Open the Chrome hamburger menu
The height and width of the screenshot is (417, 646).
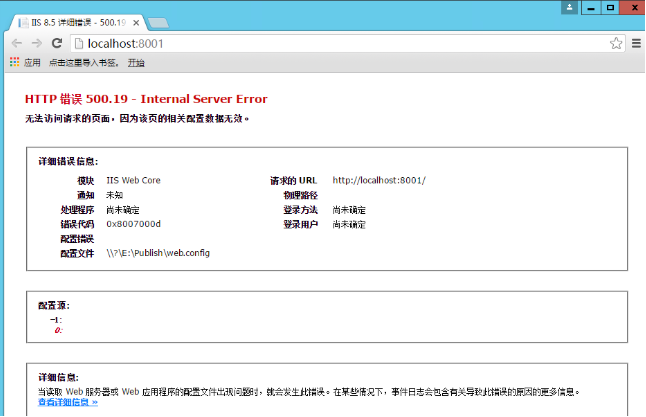pyautogui.click(x=637, y=43)
